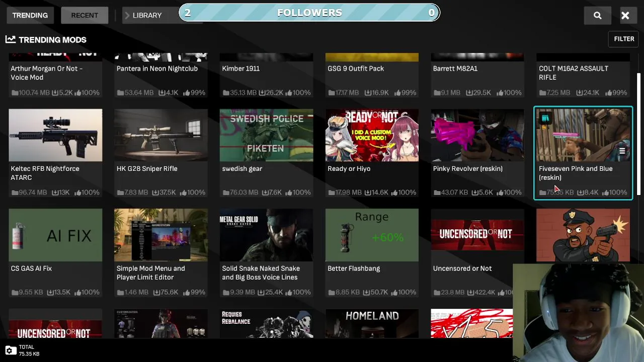Click the download icon on Kimber 1911
644x362 pixels.
pos(262,93)
